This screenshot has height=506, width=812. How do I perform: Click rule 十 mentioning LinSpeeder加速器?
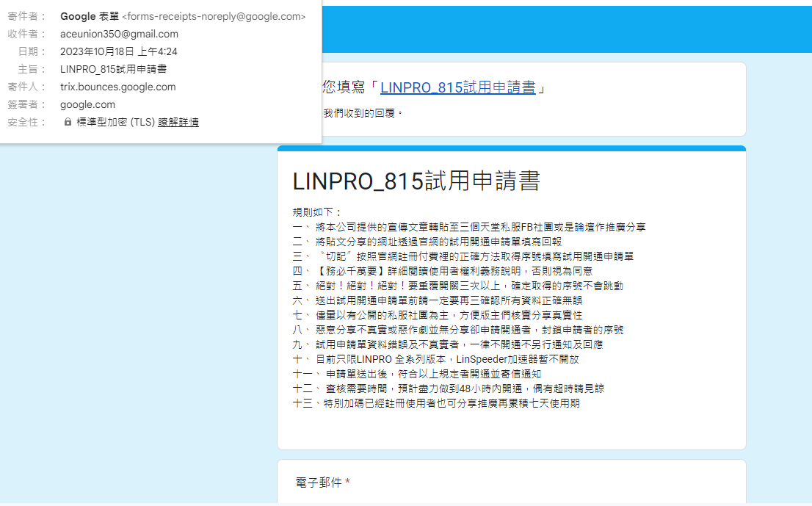click(x=436, y=359)
